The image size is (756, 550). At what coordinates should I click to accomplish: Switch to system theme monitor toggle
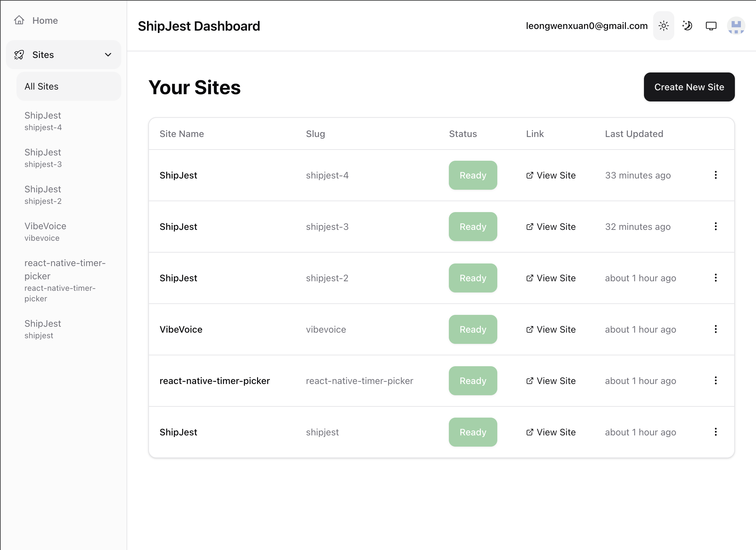tap(711, 26)
